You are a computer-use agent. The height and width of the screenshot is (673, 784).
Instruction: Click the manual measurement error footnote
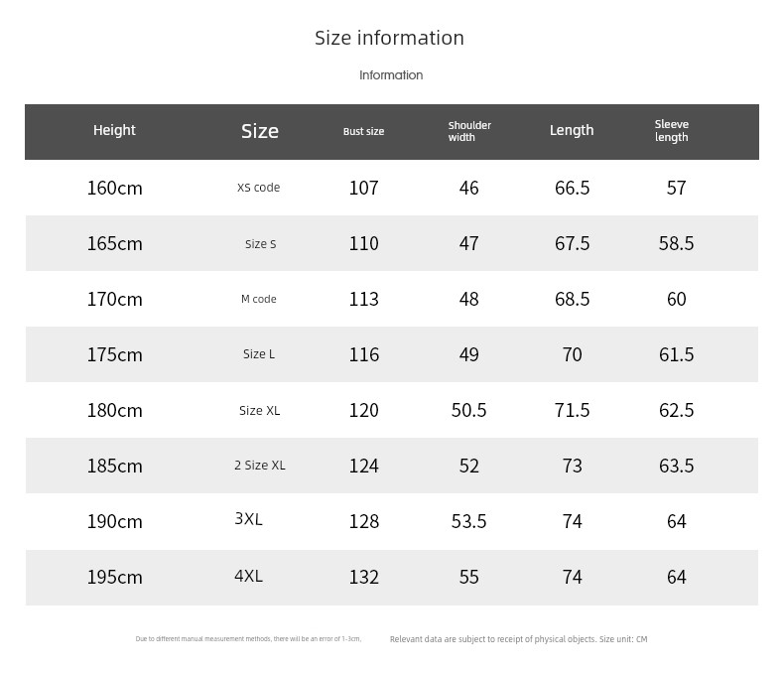(x=248, y=639)
